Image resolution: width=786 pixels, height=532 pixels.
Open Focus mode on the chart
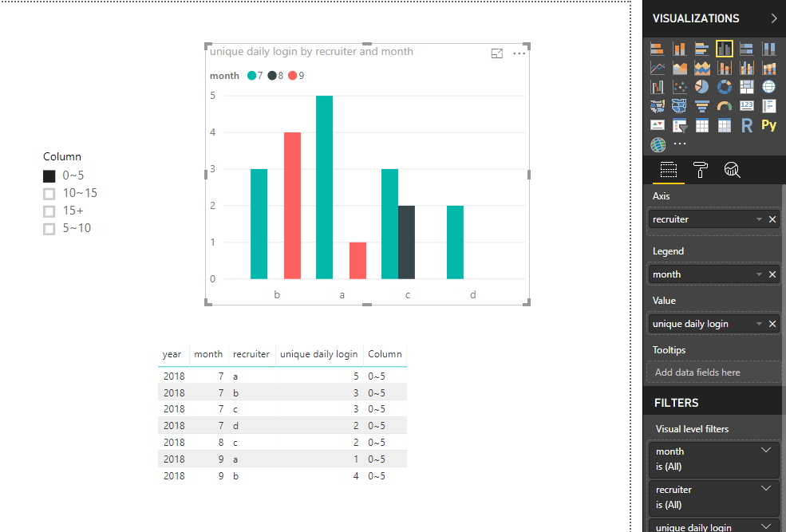[497, 53]
